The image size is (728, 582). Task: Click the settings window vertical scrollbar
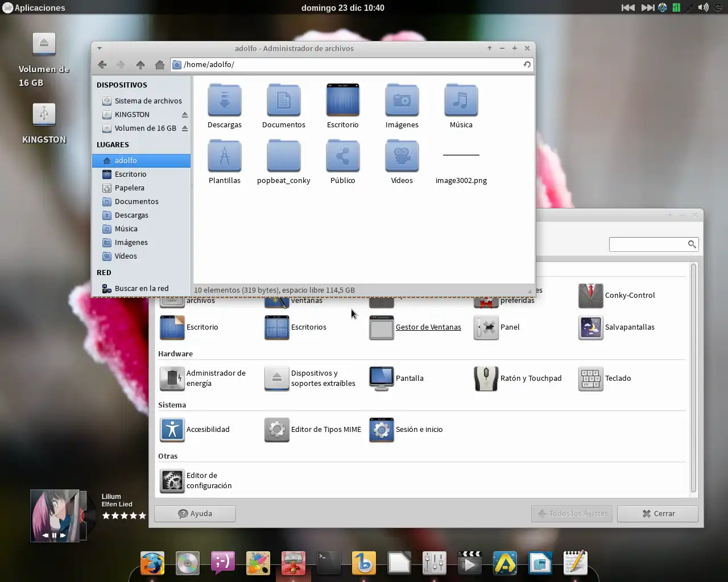(x=693, y=378)
